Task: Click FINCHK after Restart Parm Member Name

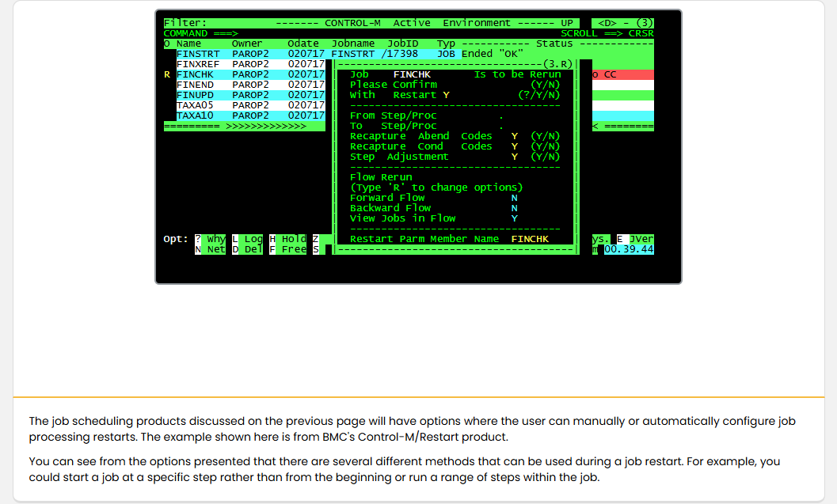Action: [x=530, y=239]
